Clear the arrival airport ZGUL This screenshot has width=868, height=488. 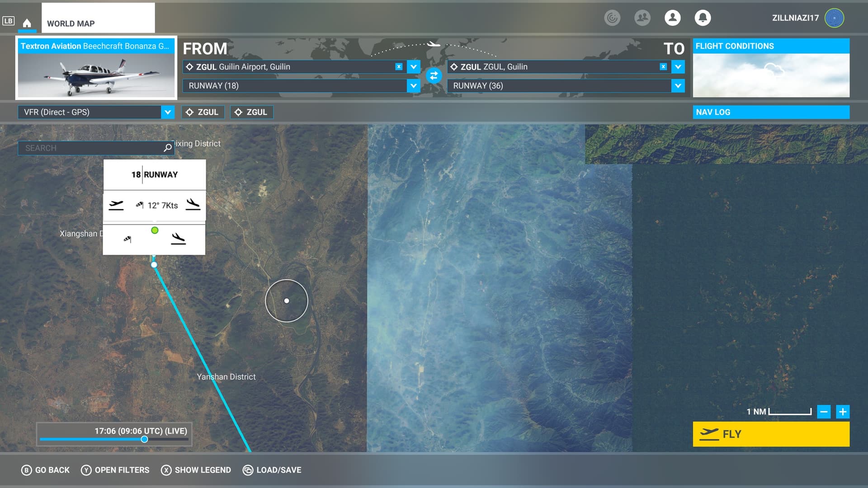663,67
